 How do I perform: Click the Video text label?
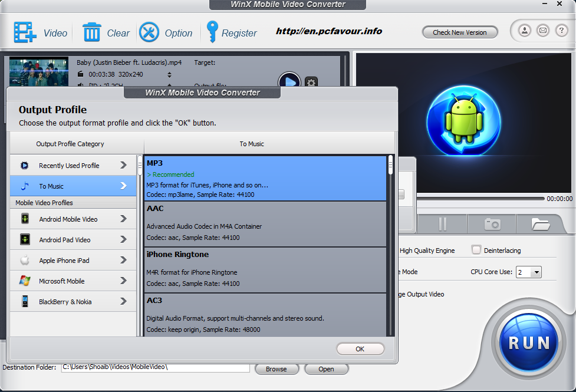pyautogui.click(x=55, y=33)
